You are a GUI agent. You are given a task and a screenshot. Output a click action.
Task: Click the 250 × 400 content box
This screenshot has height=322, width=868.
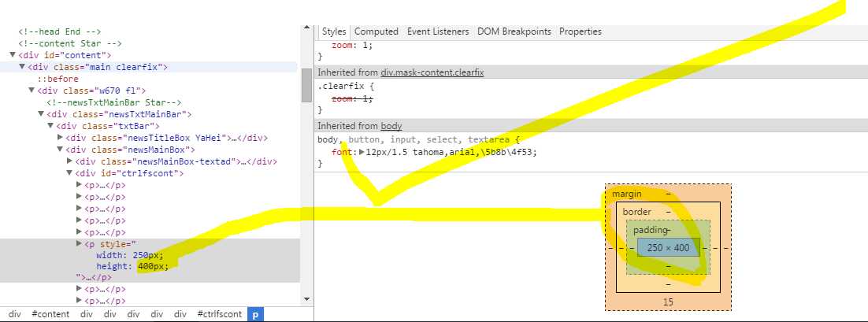pyautogui.click(x=668, y=247)
